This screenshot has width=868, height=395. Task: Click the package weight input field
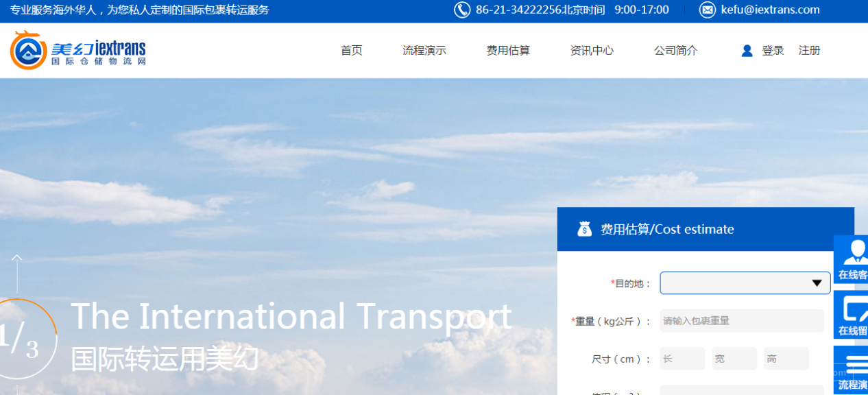pos(741,320)
